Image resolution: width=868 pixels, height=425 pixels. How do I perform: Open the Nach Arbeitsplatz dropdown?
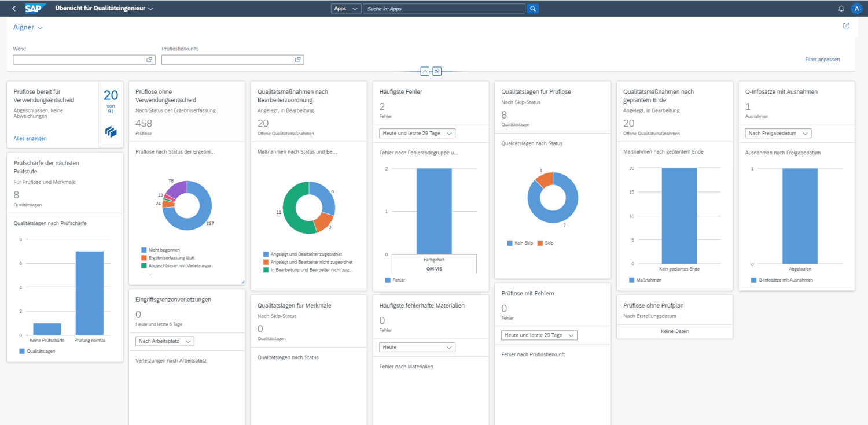tap(164, 341)
